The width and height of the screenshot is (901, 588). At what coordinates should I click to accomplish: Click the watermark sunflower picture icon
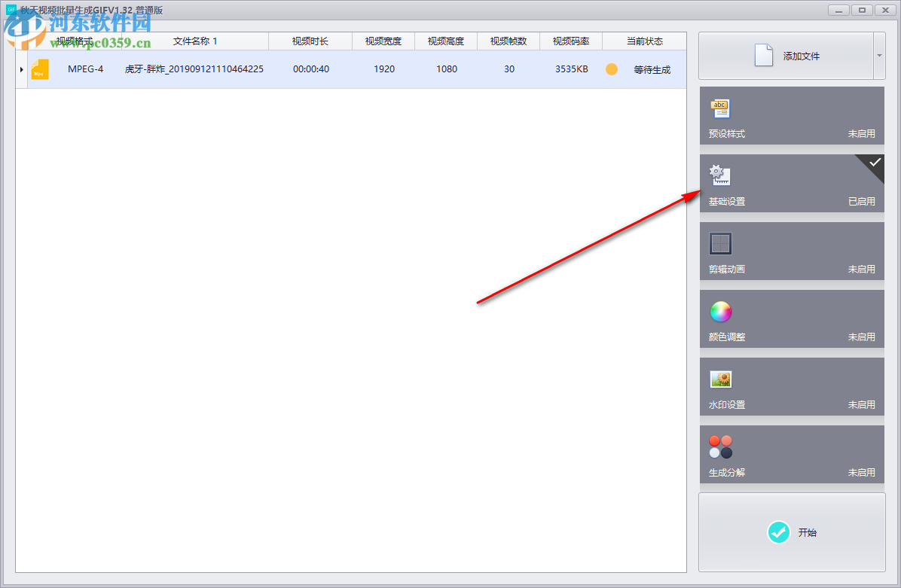(720, 379)
